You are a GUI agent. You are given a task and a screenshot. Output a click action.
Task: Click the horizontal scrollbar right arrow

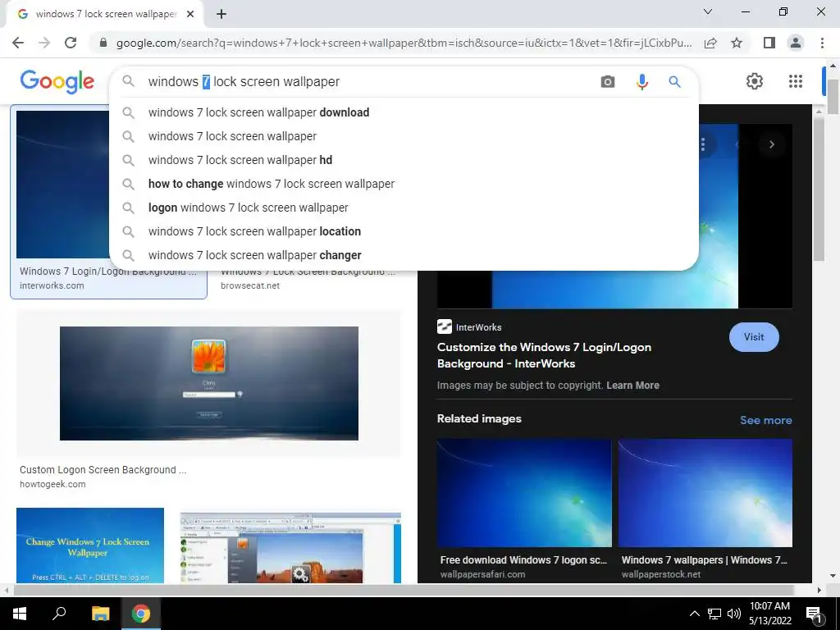point(819,591)
